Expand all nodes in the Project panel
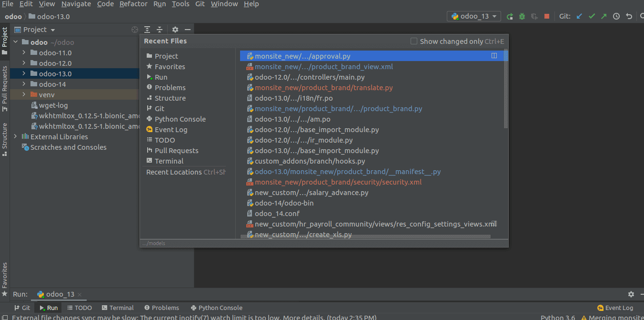 pos(147,30)
